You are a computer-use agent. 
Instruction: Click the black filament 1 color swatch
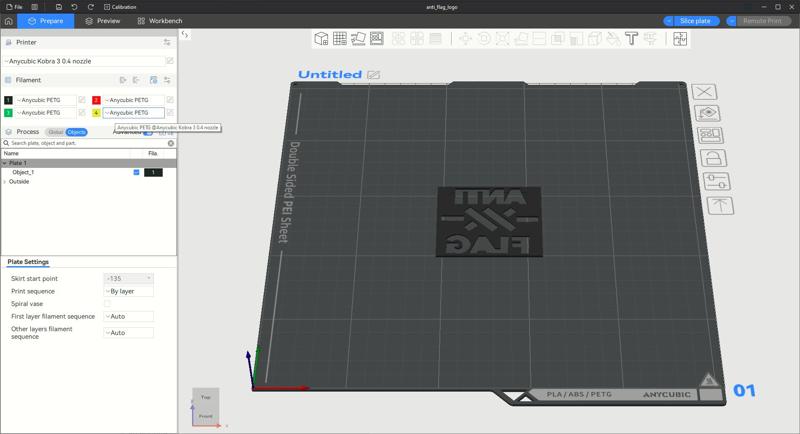point(8,100)
